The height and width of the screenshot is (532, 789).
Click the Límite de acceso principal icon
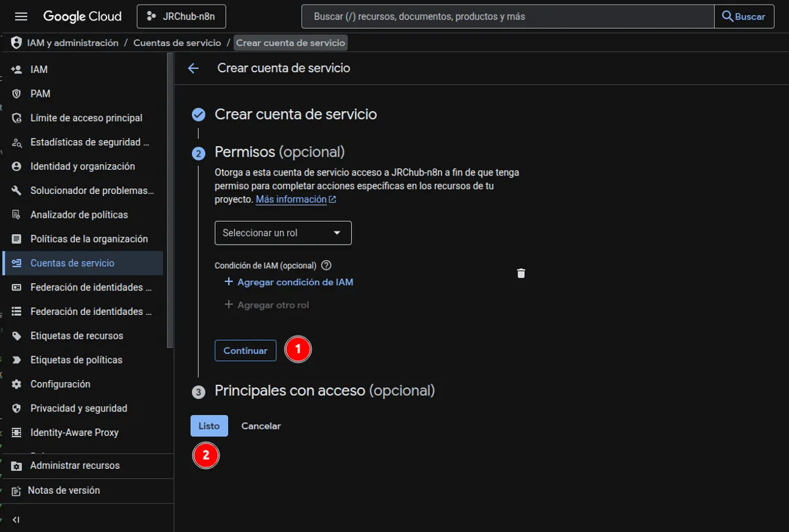17,118
